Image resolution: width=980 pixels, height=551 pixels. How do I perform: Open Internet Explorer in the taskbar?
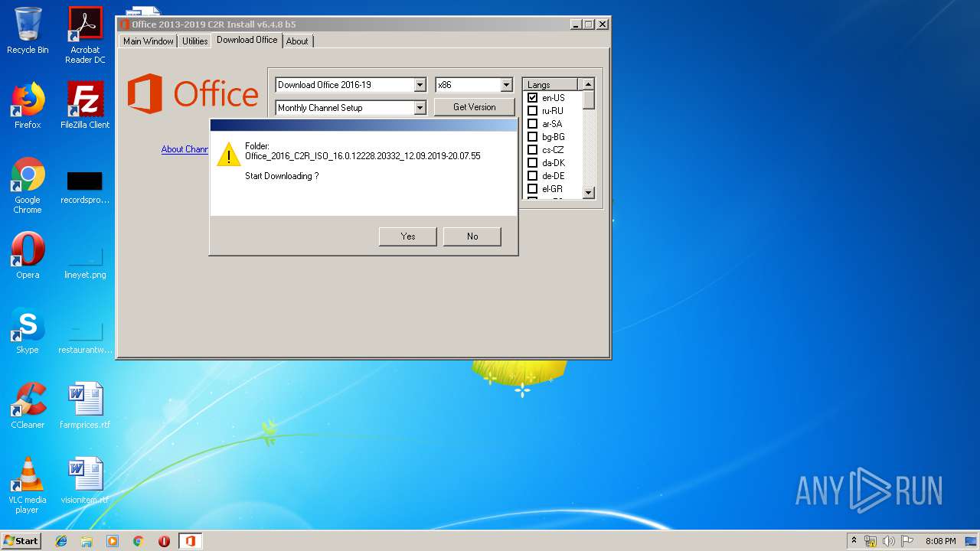(x=61, y=541)
